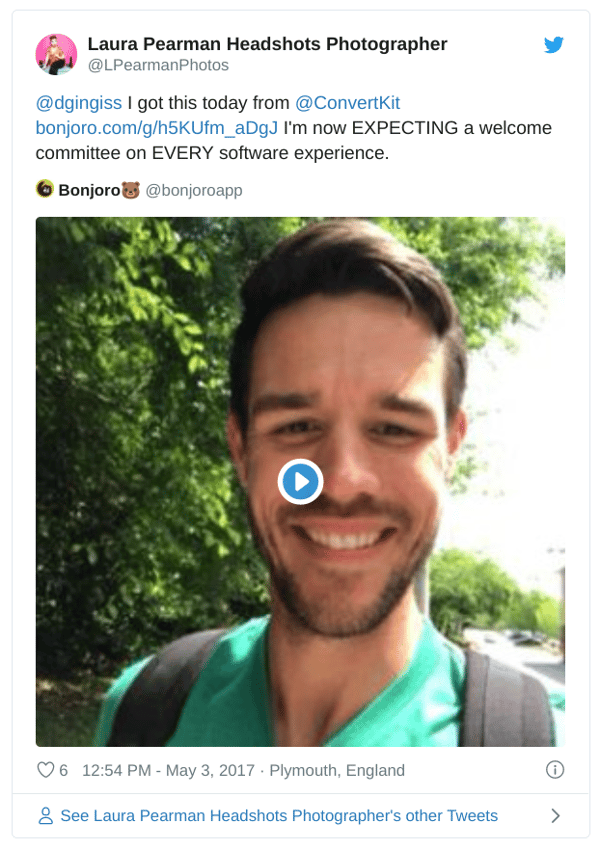Open the @LPearmanPhotos handle
The height and width of the screenshot is (850, 600).
[x=158, y=65]
